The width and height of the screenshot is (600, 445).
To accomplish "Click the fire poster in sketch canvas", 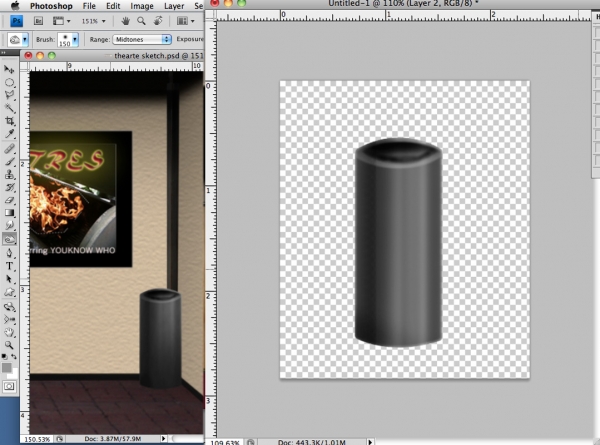I will coord(81,199).
